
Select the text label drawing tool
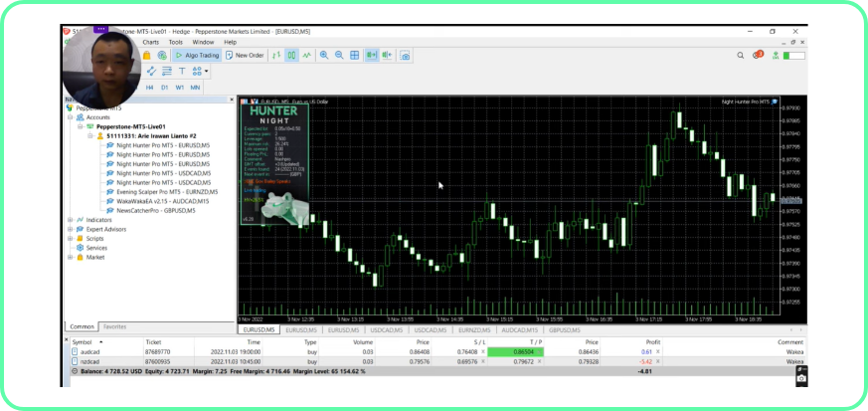point(182,72)
